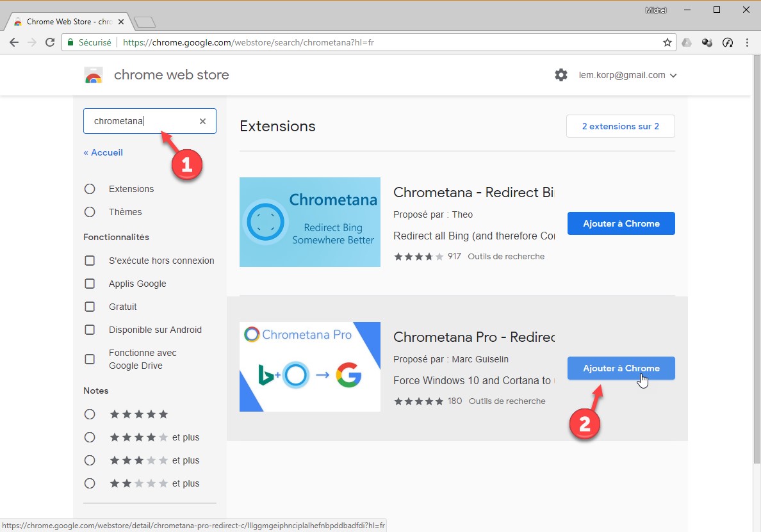Select the Thèmes radio filter

pos(90,212)
